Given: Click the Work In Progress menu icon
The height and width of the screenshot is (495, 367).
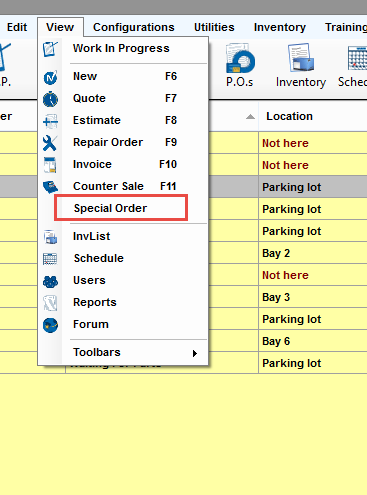Looking at the screenshot, I should (50, 49).
